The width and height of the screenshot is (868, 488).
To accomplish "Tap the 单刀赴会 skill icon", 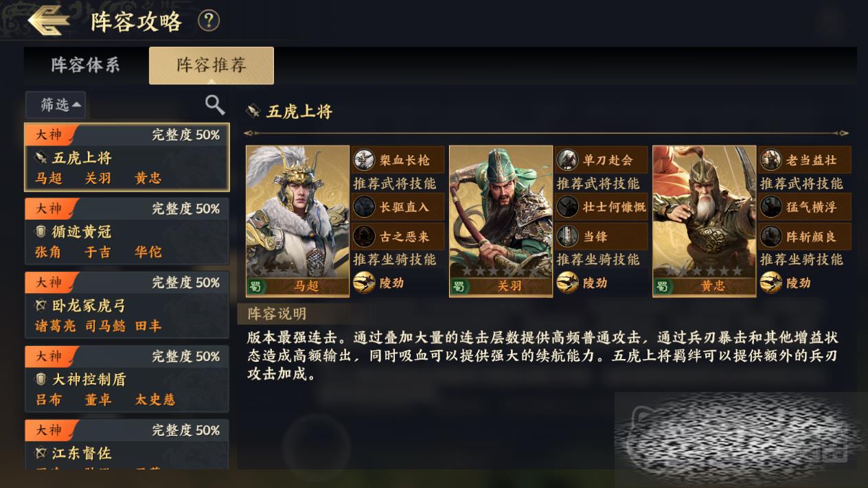I will coord(567,160).
